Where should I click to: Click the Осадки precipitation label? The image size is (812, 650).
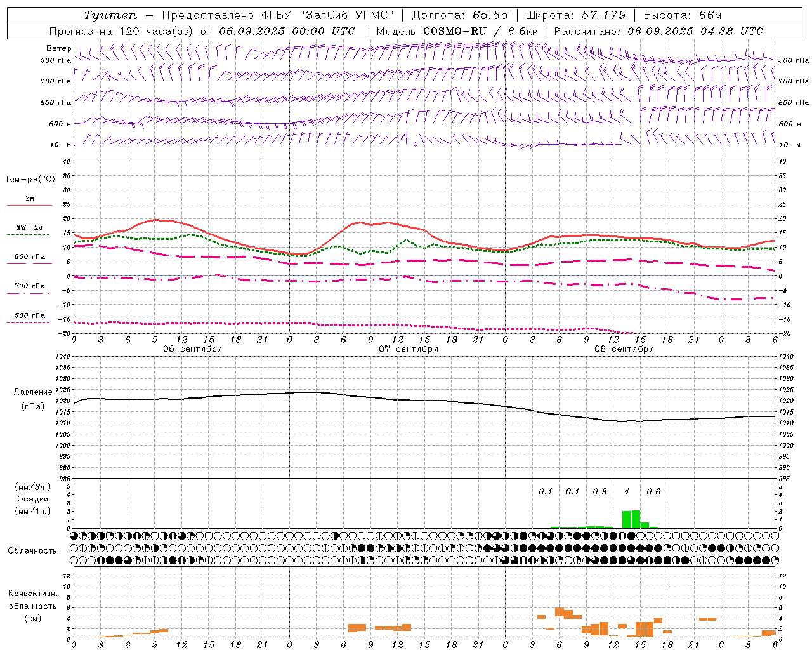(32, 499)
